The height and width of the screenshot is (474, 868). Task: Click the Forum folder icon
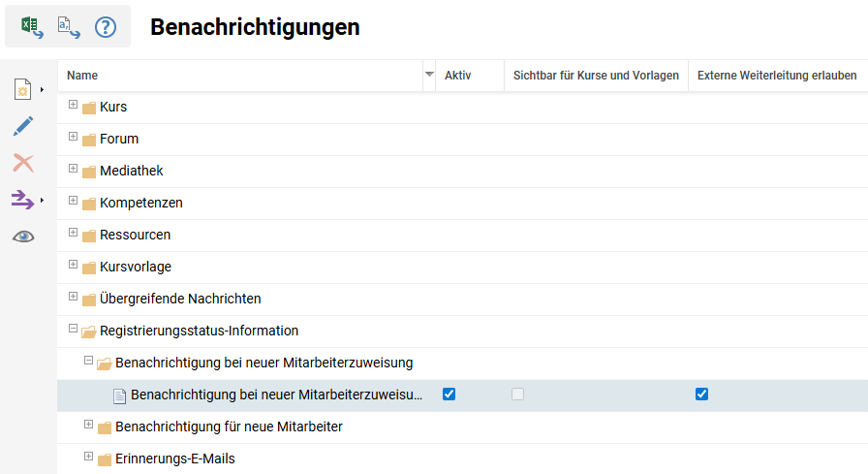click(x=89, y=141)
